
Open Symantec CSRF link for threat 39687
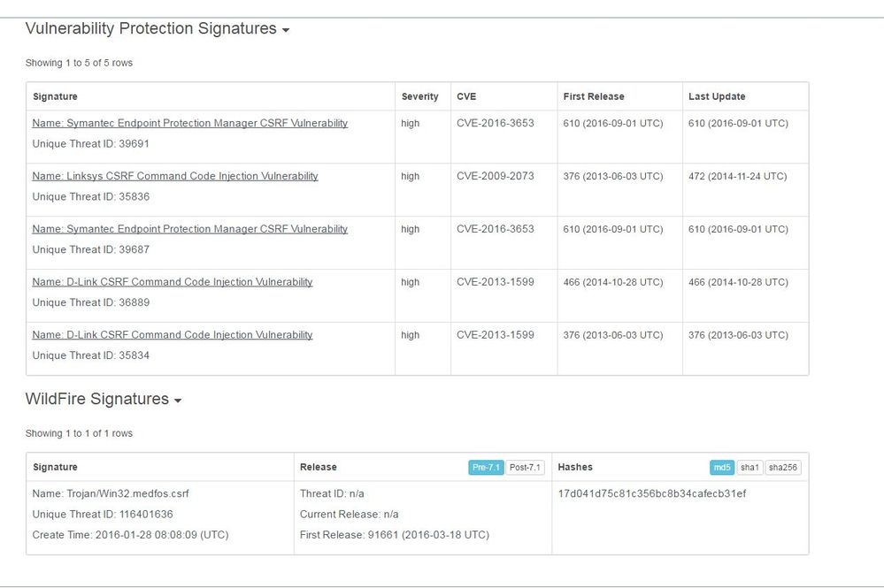pyautogui.click(x=189, y=229)
